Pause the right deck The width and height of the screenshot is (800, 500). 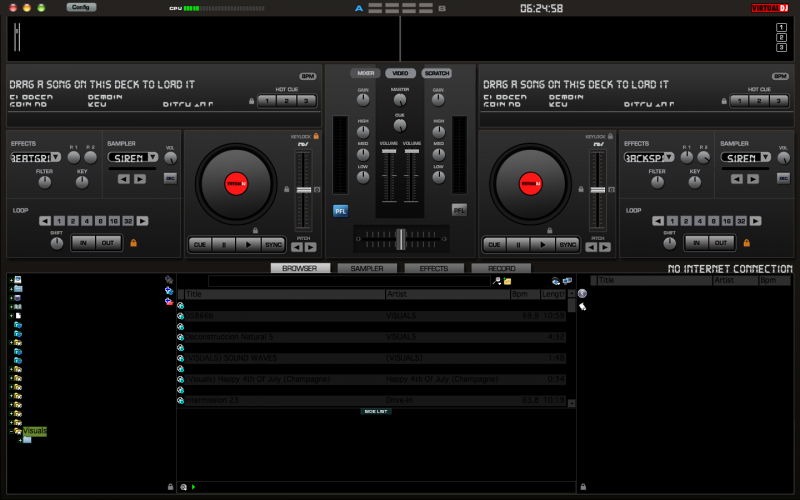pos(518,244)
